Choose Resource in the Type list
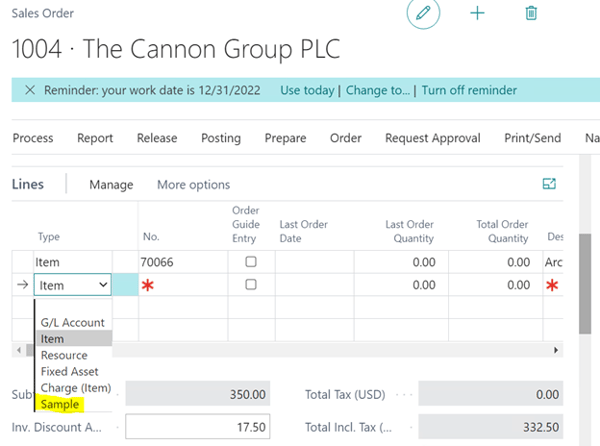The height and width of the screenshot is (446, 600). coord(64,355)
